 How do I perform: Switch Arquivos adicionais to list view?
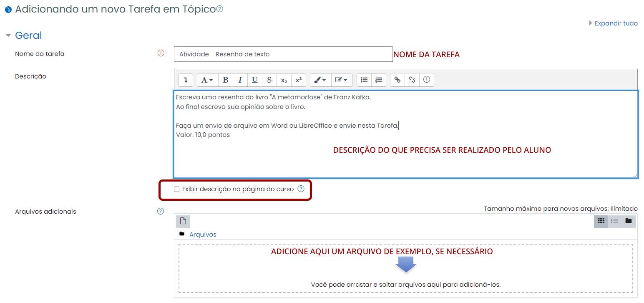(614, 221)
